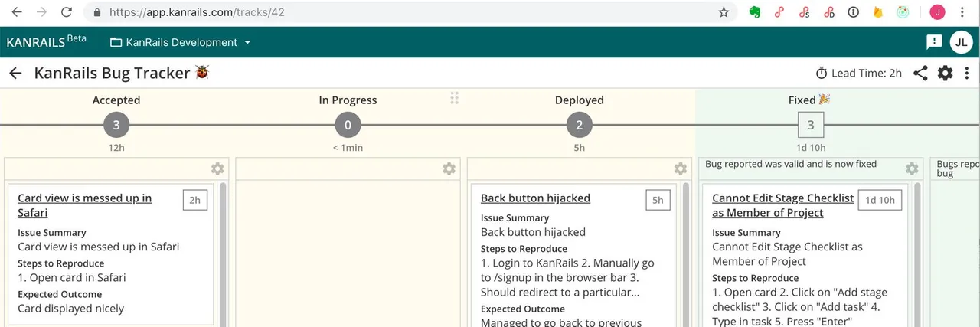This screenshot has height=327, width=980.
Task: Click 'Card displayed nicely' text
Action: click(x=70, y=309)
